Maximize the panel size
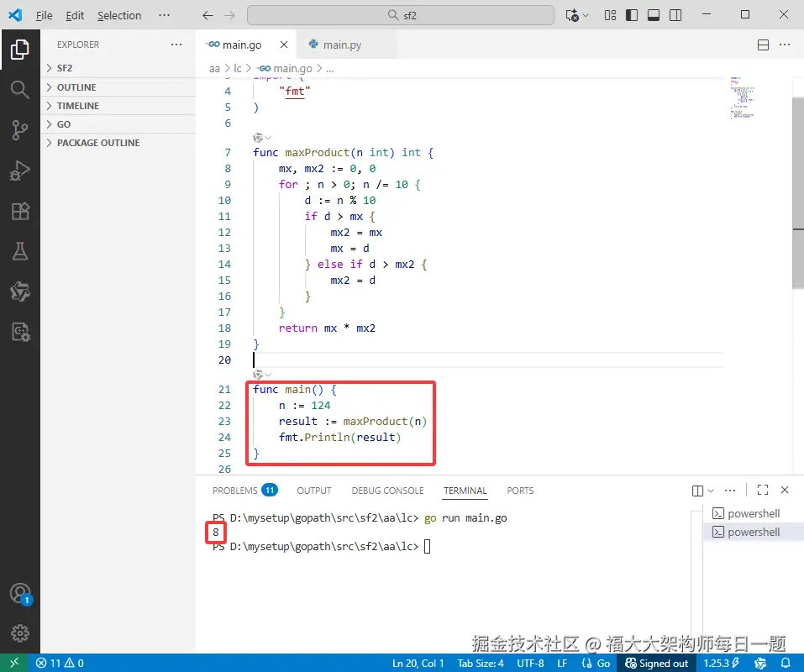Viewport: 804px width, 672px height. (763, 490)
